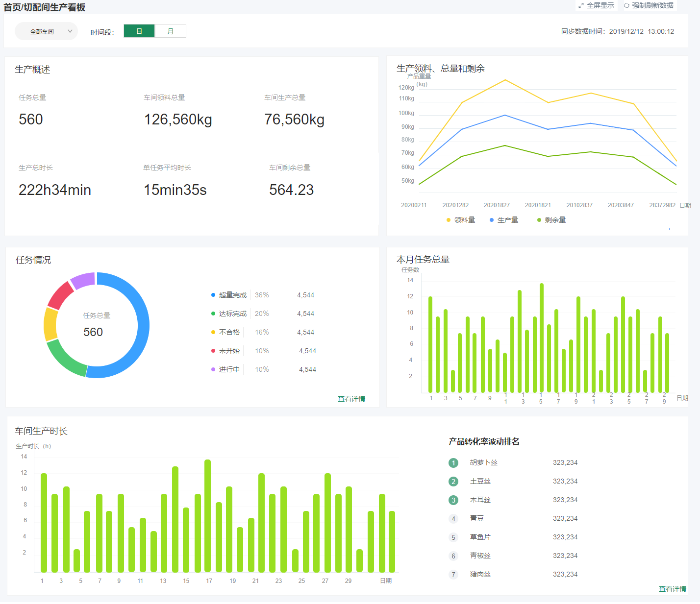The height and width of the screenshot is (604, 700).
Task: Switch time period to 日
Action: tap(139, 31)
